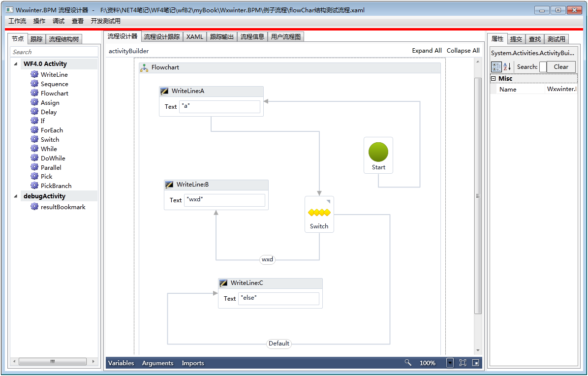Select the yellow Switch node icon

319,213
